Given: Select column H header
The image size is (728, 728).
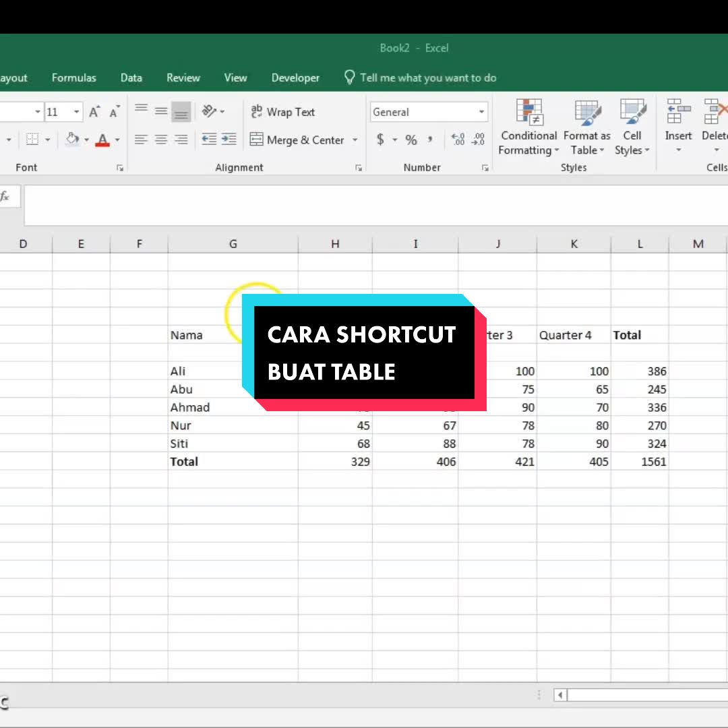Looking at the screenshot, I should coord(335,244).
